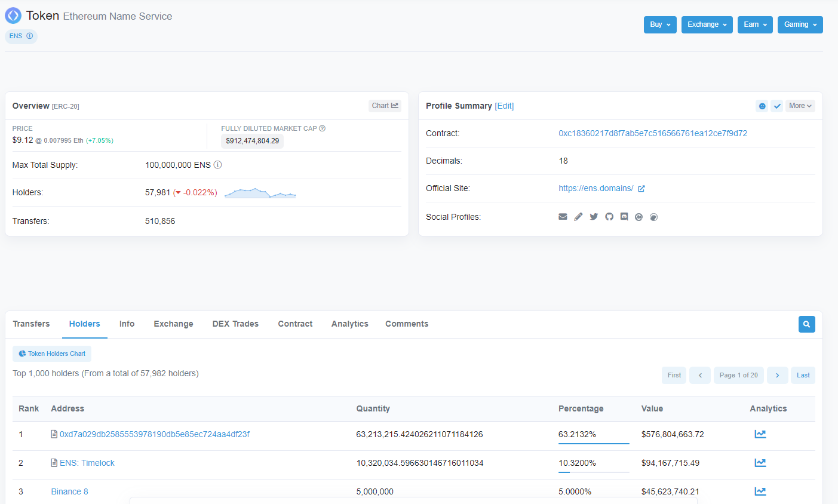Open the DEX Trades tab
The image size is (838, 504).
[235, 324]
